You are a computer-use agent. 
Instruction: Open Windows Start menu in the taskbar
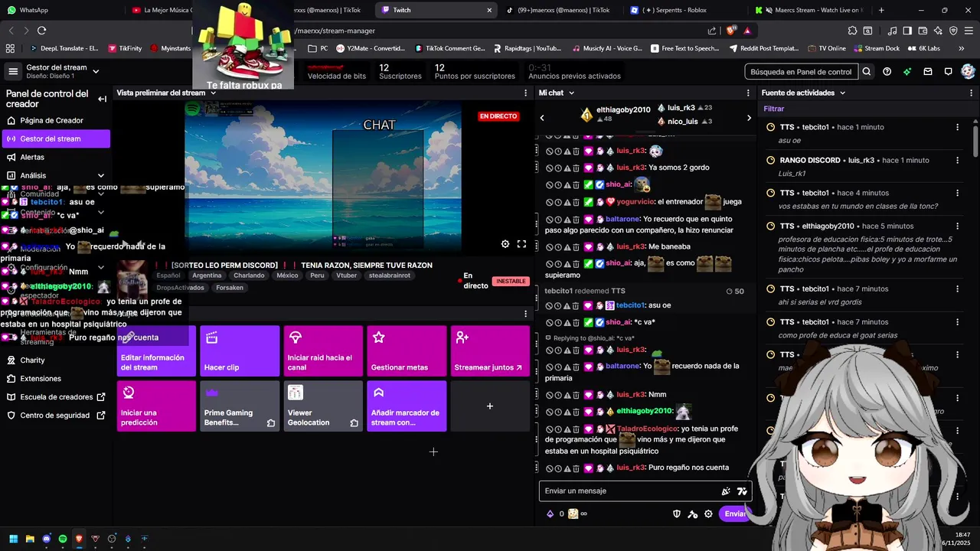13,539
